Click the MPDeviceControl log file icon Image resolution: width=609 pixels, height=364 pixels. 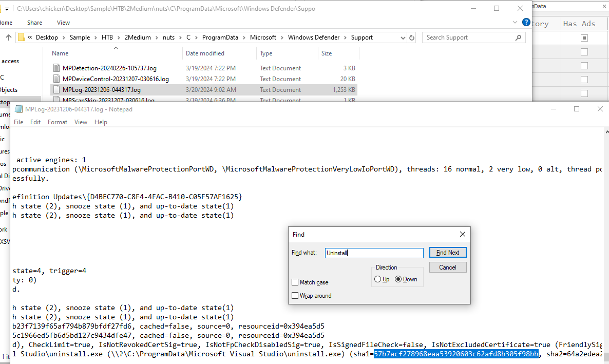(56, 79)
